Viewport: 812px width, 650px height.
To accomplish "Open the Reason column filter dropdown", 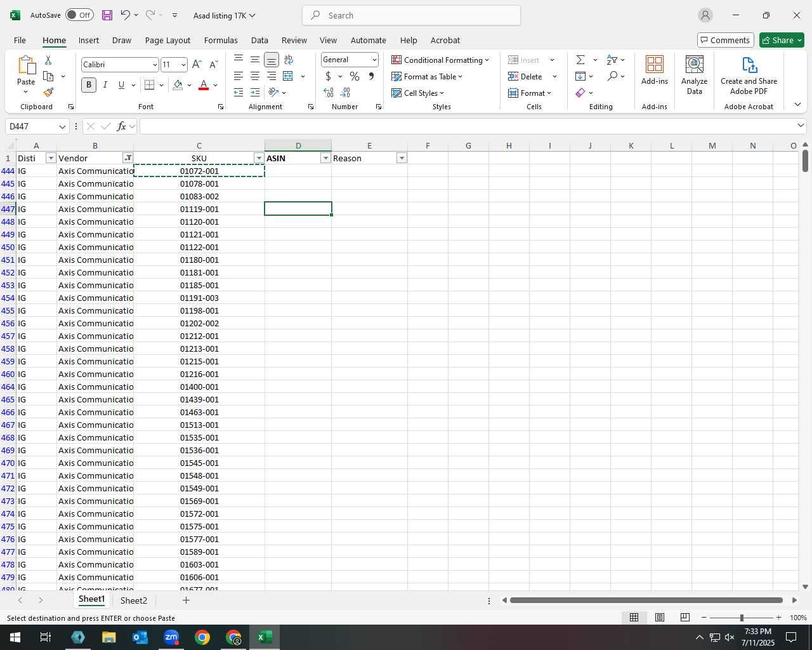I will [x=402, y=158].
